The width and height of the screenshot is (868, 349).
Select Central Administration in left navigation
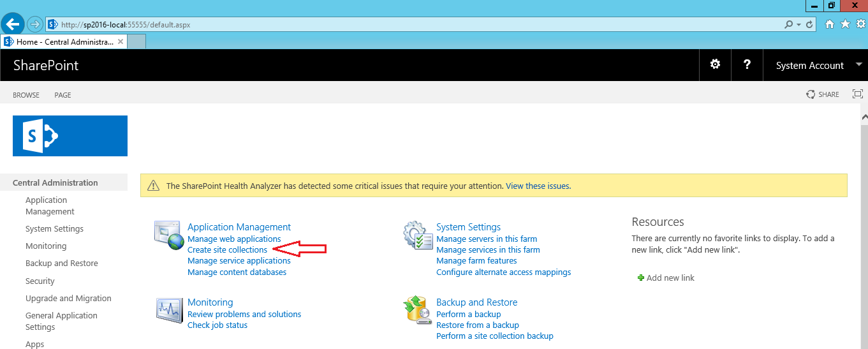pos(55,182)
